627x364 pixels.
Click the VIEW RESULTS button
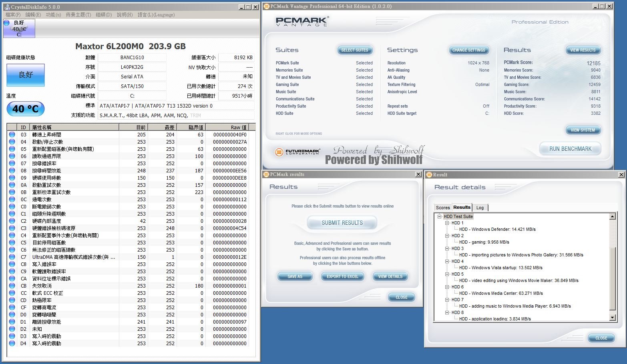[x=583, y=50]
